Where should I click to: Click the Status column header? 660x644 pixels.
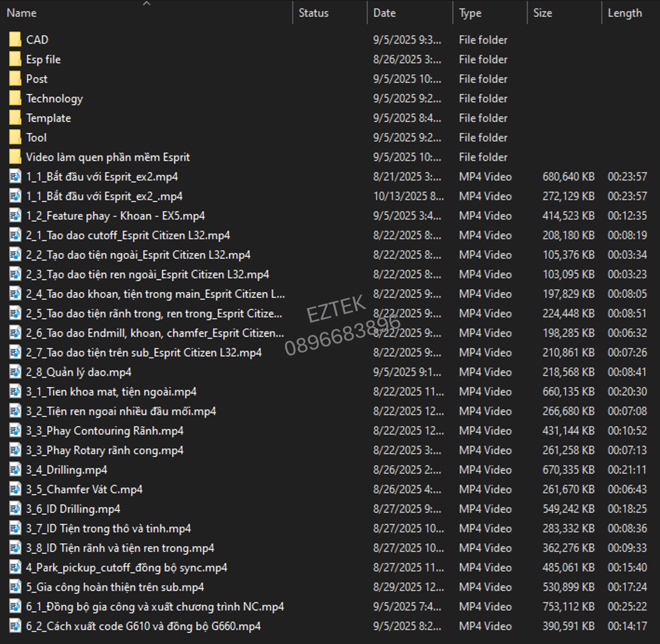tap(313, 13)
